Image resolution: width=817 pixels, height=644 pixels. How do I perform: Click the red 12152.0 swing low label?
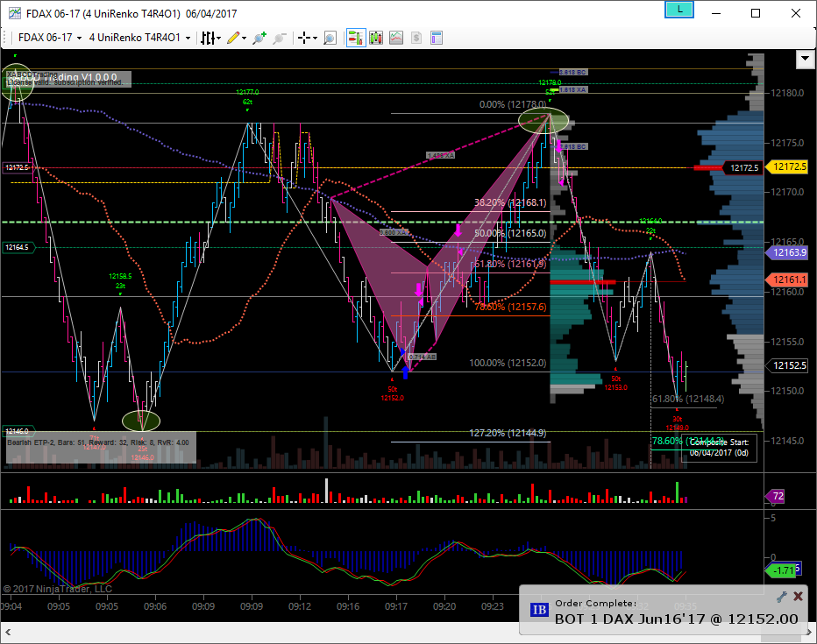[393, 399]
